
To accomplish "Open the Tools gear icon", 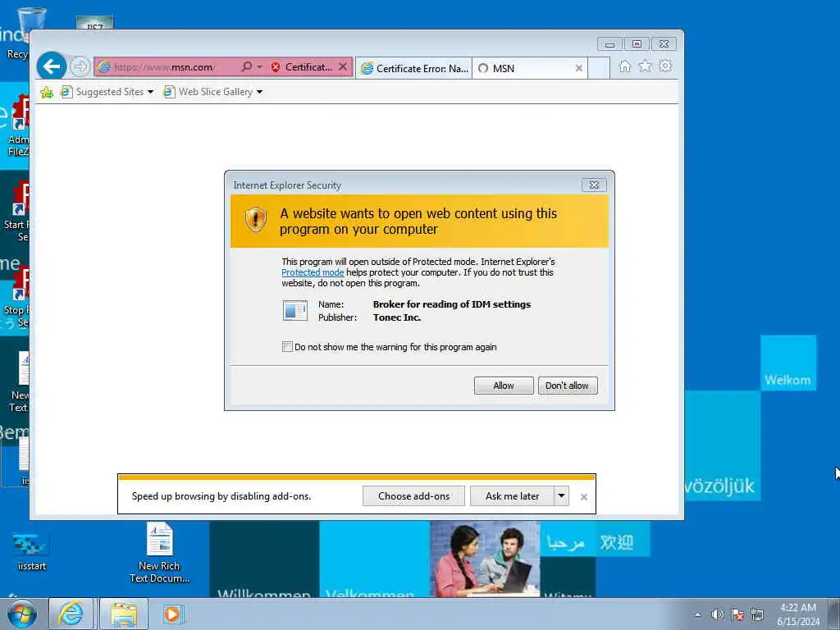I will [x=665, y=66].
